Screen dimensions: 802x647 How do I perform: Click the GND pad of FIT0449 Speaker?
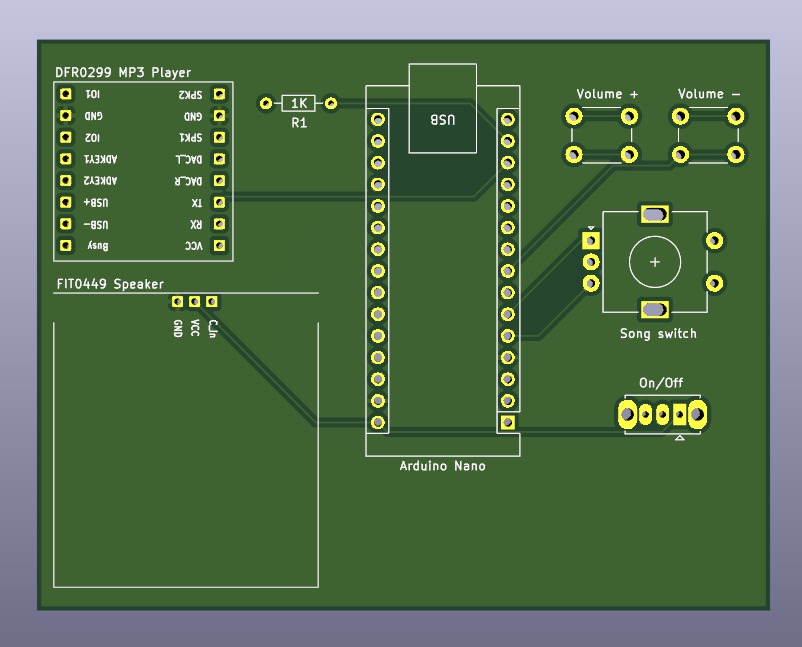point(177,302)
